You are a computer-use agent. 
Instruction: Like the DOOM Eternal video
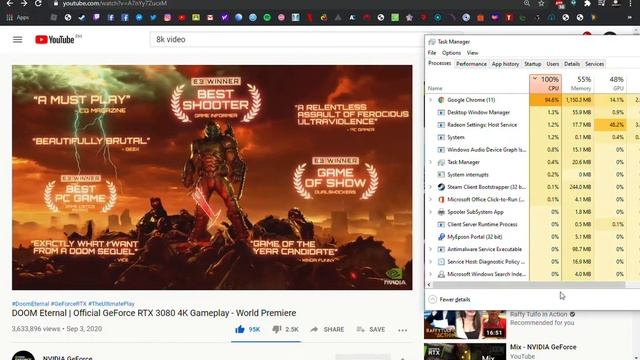pos(240,329)
